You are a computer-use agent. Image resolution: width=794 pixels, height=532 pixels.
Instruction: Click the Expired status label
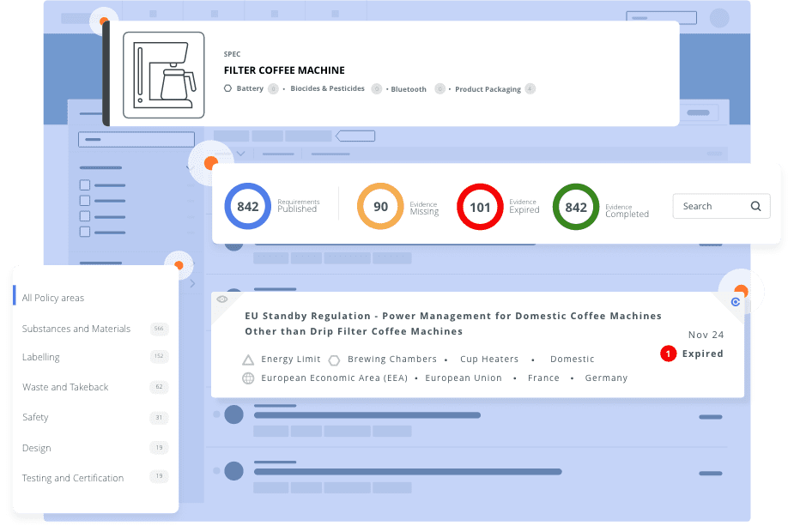click(x=702, y=354)
